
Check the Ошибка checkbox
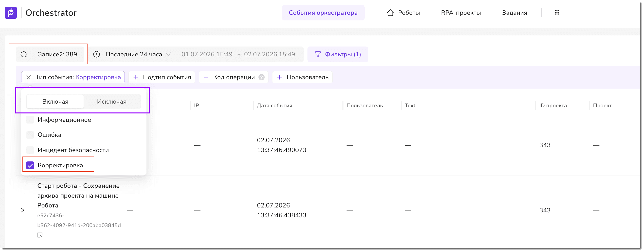(30, 135)
